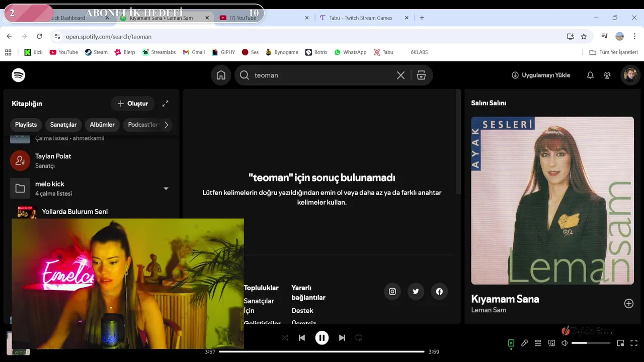Filter library by Albümler
This screenshot has height=362, width=644.
point(102,125)
